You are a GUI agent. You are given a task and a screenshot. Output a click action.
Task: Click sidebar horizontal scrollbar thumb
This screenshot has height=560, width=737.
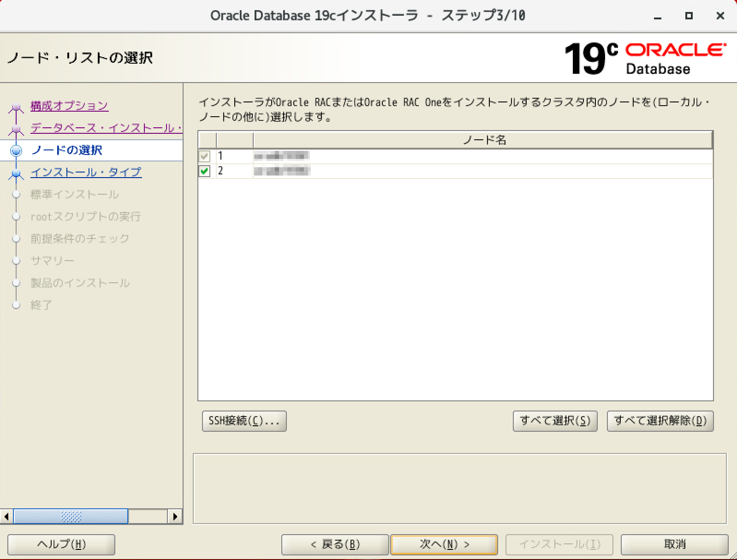coord(71,516)
